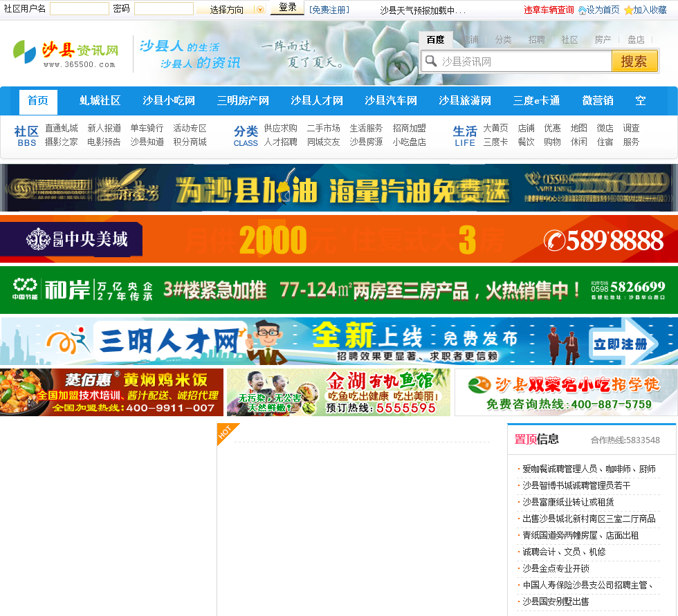The image size is (678, 616).
Task: Click the orange 搜索 button
Action: pyautogui.click(x=634, y=61)
